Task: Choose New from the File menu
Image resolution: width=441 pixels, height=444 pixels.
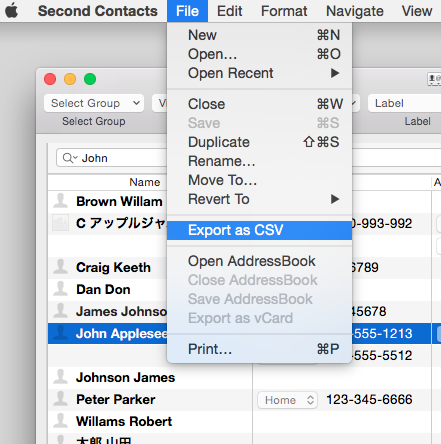Action: (x=259, y=35)
